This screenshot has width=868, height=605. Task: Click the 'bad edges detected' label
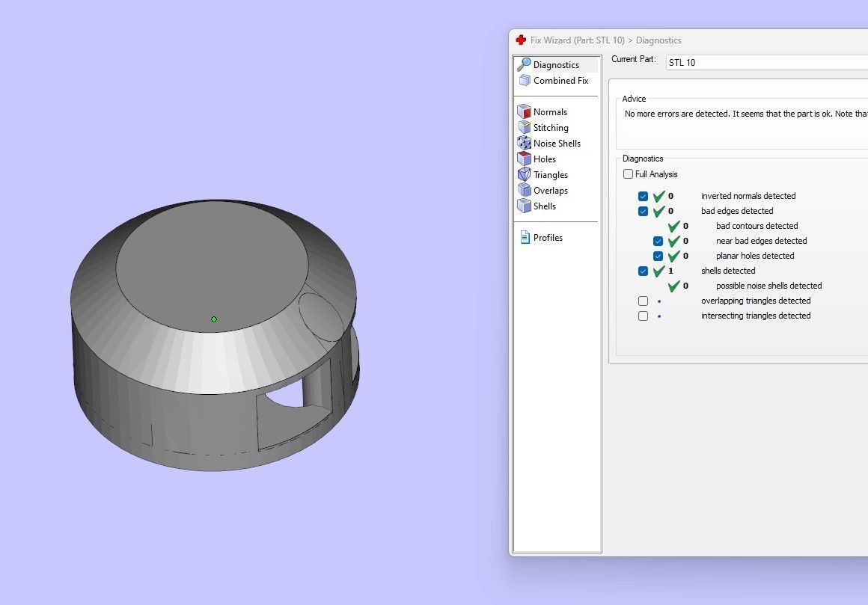737,211
